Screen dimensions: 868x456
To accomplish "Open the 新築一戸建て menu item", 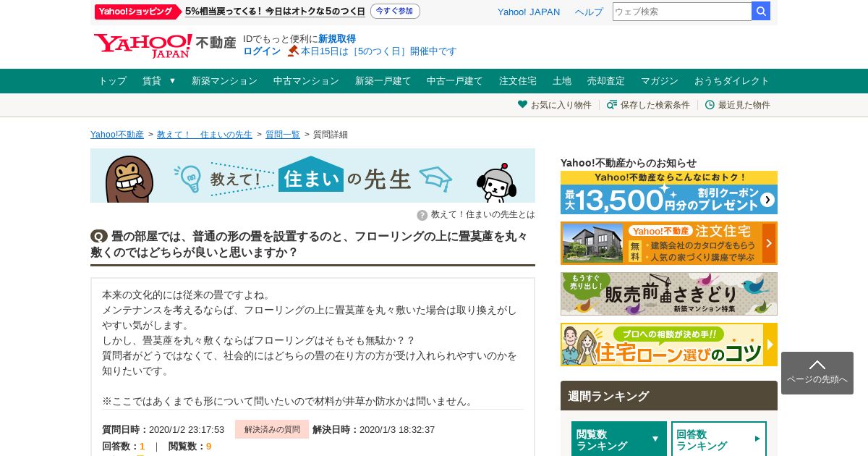I will click(383, 81).
